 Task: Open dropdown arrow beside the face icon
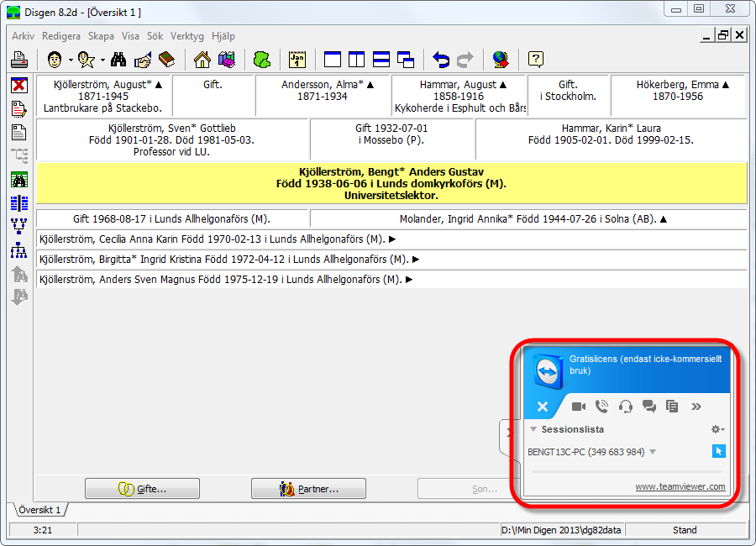point(71,60)
